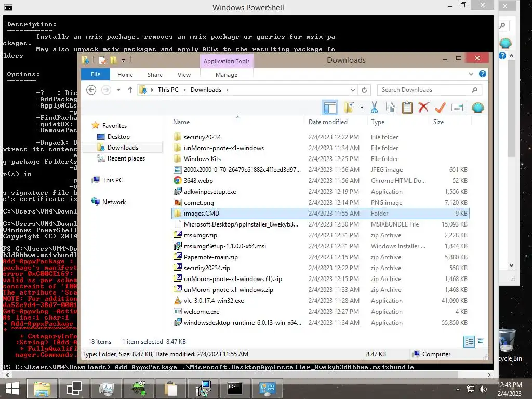The height and width of the screenshot is (399, 532).
Task: Click the Forward navigation arrow
Action: point(106,90)
